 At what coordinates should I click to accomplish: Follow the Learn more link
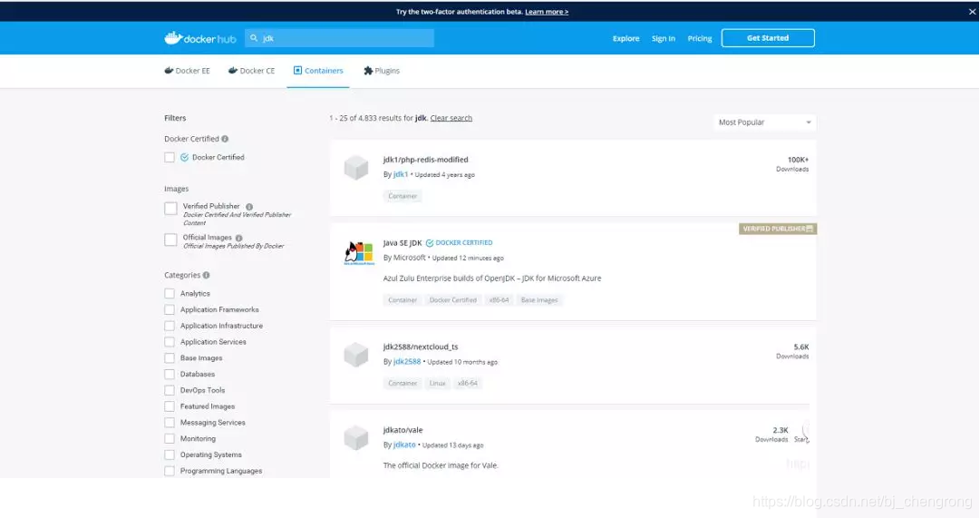tap(547, 11)
